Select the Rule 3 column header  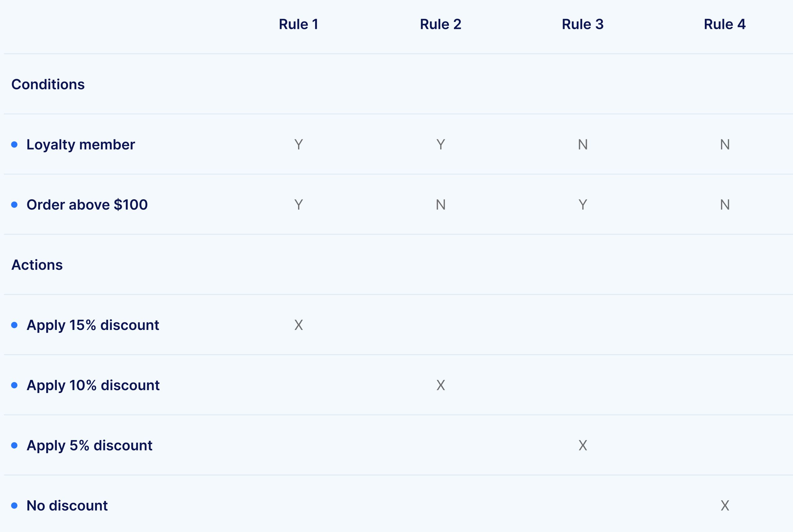582,25
